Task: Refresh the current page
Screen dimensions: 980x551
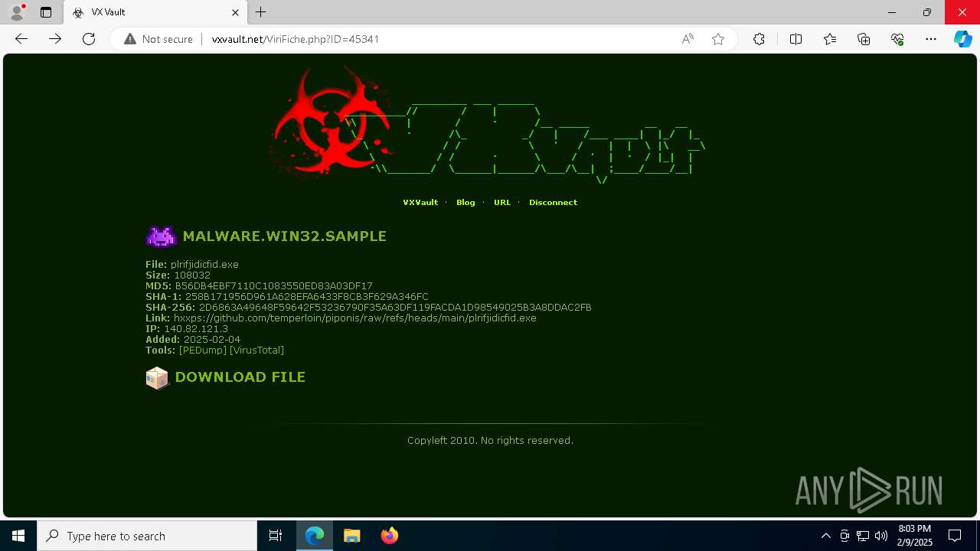Action: (89, 39)
